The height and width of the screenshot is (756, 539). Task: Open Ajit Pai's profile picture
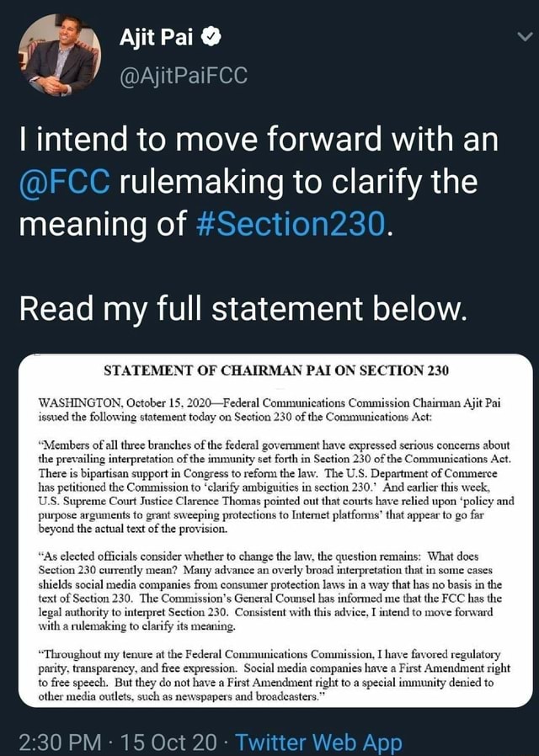[55, 55]
